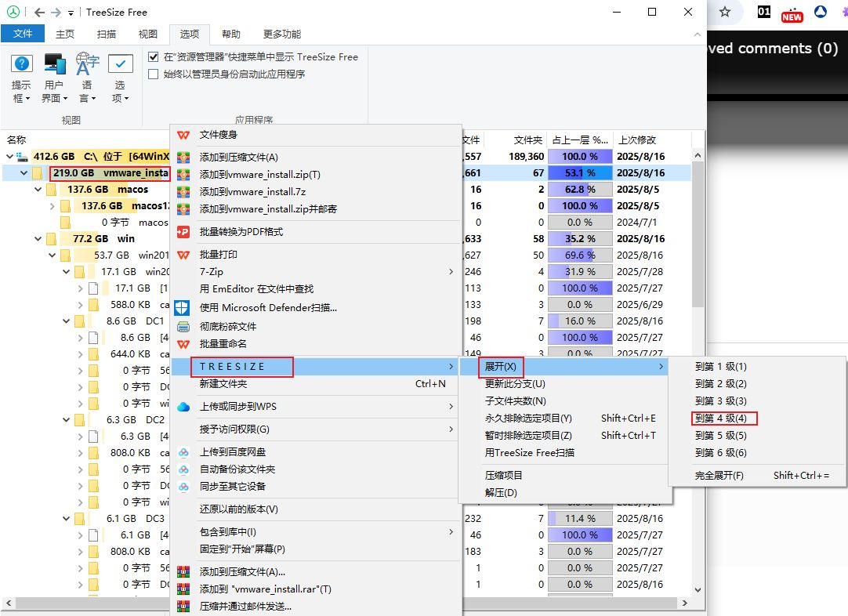Open the 语言 language selection icon

(87, 63)
